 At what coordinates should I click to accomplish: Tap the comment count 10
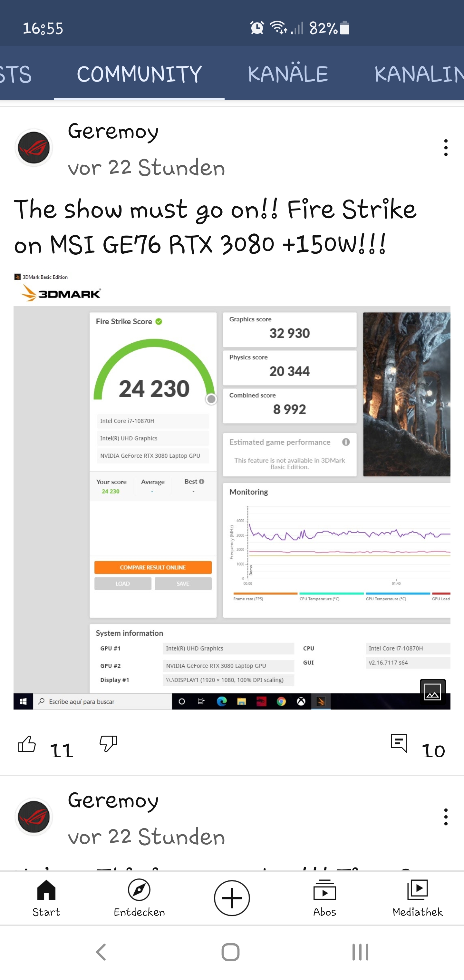click(433, 750)
